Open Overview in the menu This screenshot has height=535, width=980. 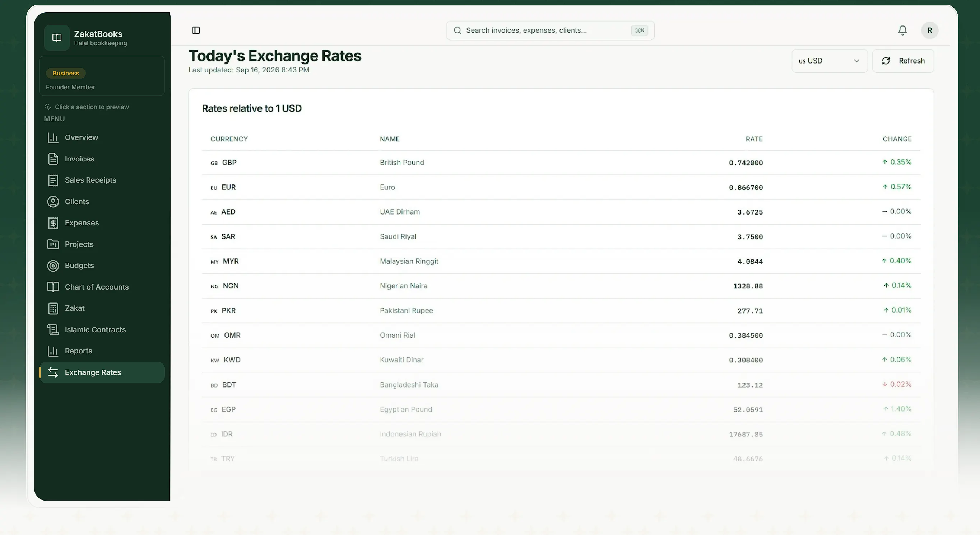(102, 137)
